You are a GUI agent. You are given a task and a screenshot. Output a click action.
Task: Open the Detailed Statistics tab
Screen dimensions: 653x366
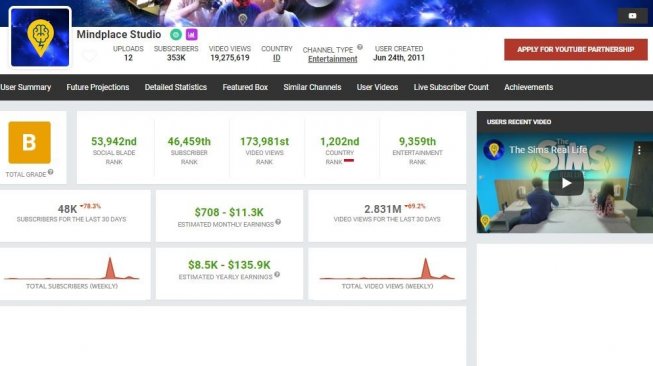[x=176, y=87]
